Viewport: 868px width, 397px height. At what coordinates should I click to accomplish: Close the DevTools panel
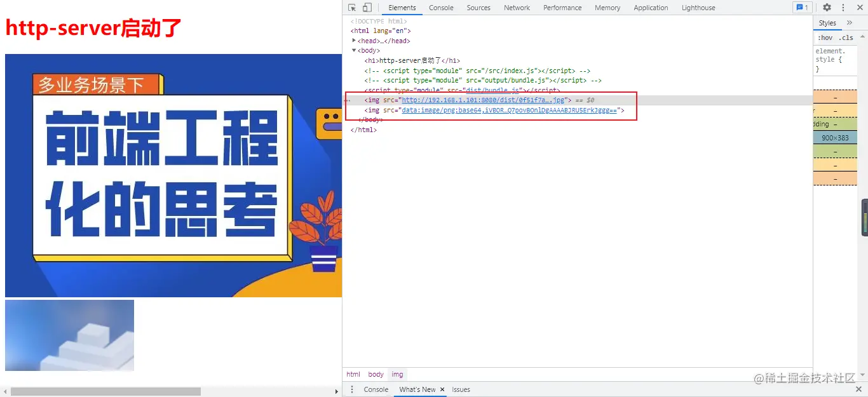pos(859,8)
